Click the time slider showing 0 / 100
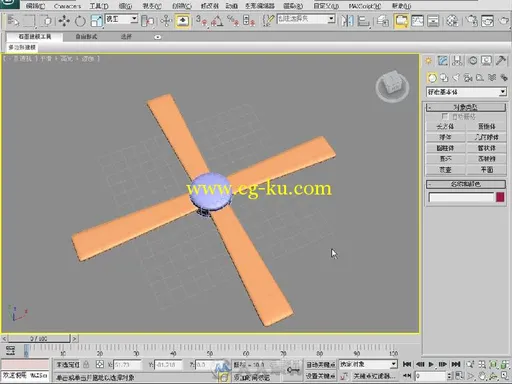The height and width of the screenshot is (384, 512). [x=39, y=339]
